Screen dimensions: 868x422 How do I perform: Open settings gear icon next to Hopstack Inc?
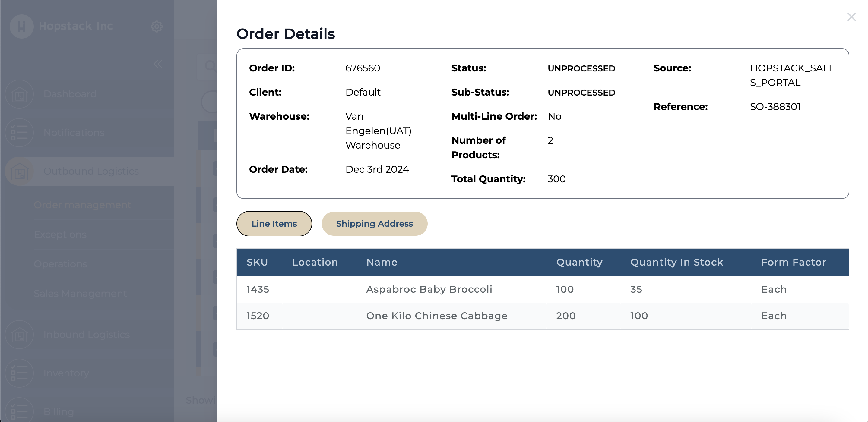coord(157,26)
